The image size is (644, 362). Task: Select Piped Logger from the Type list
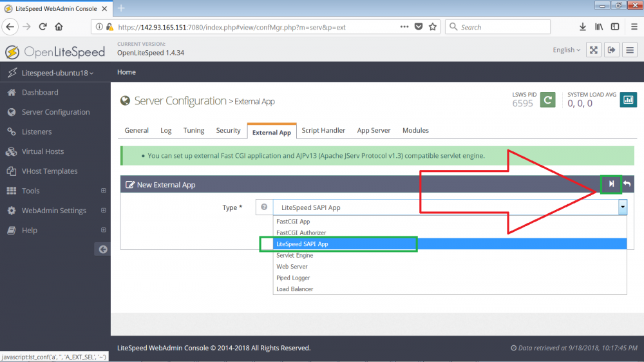(x=450, y=278)
